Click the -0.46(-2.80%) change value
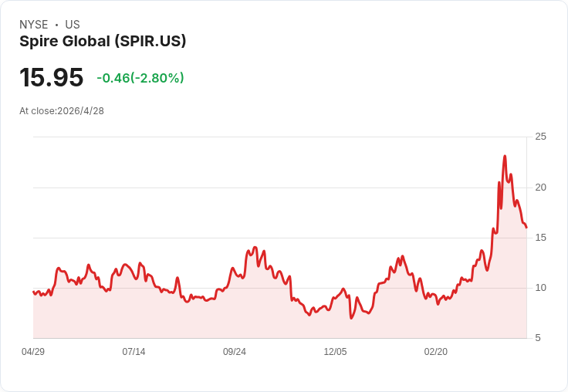The height and width of the screenshot is (392, 568). (140, 78)
